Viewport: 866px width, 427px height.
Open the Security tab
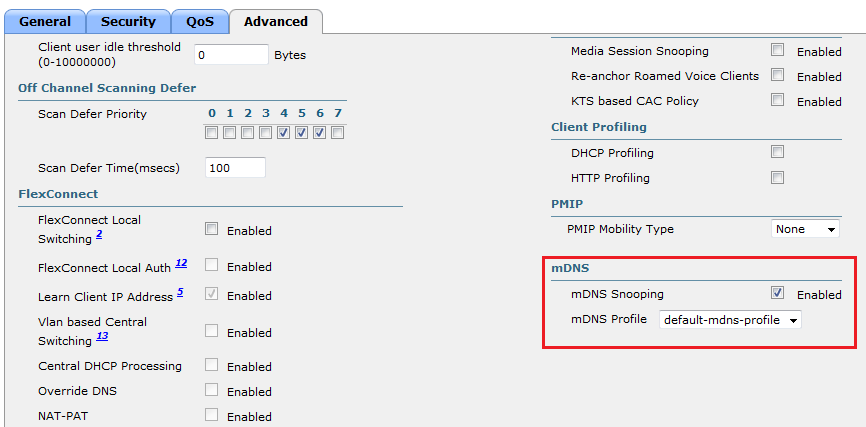pyautogui.click(x=128, y=21)
